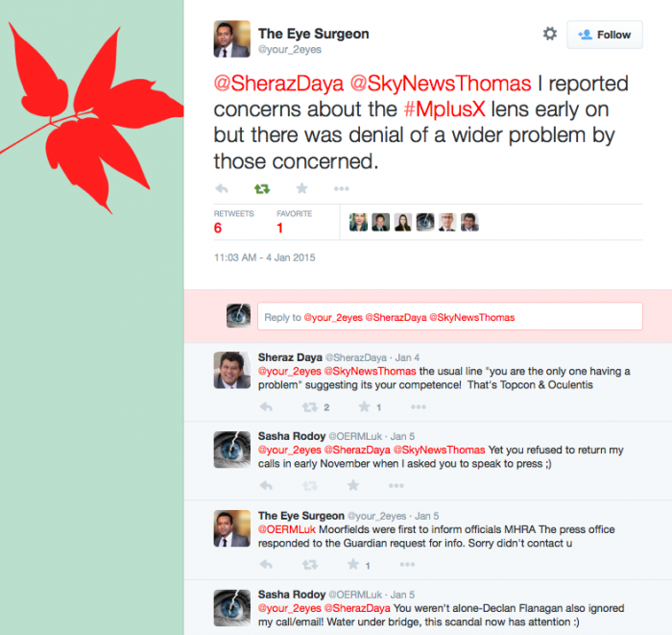Viewport: 672px width, 635px height.
Task: Click the #MplusX hashtag link
Action: [444, 110]
